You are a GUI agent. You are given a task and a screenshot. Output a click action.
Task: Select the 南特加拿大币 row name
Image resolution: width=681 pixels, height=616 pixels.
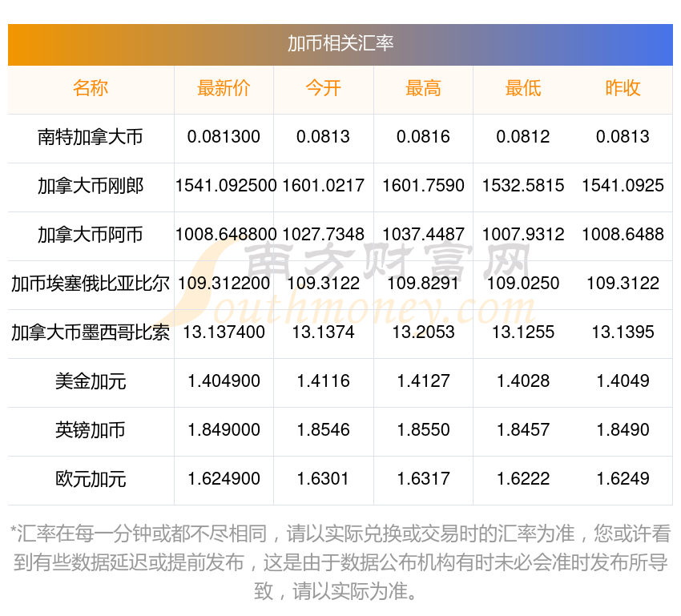(x=91, y=137)
